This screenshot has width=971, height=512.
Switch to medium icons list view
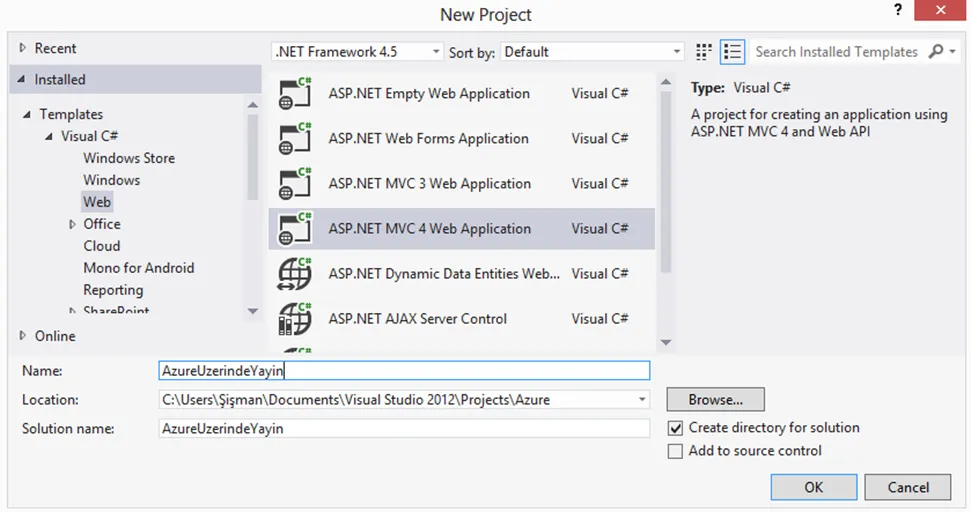point(732,52)
